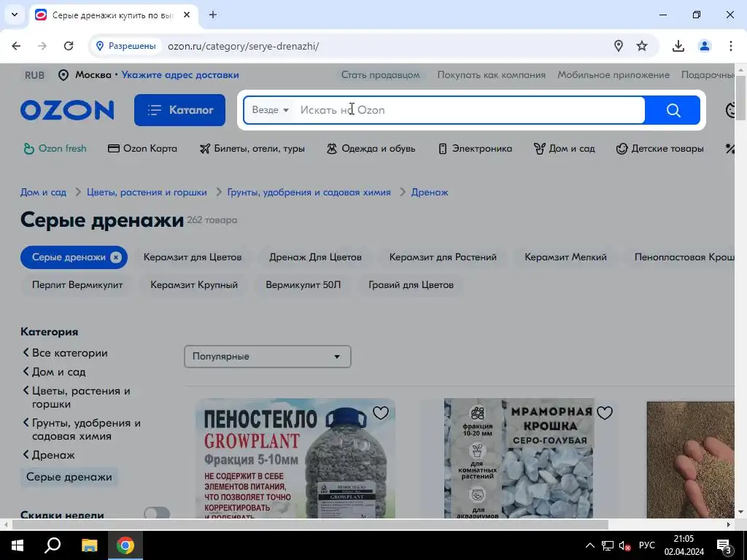The height and width of the screenshot is (560, 747).
Task: Click the horizontal page scrollbar
Action: [x=310, y=525]
